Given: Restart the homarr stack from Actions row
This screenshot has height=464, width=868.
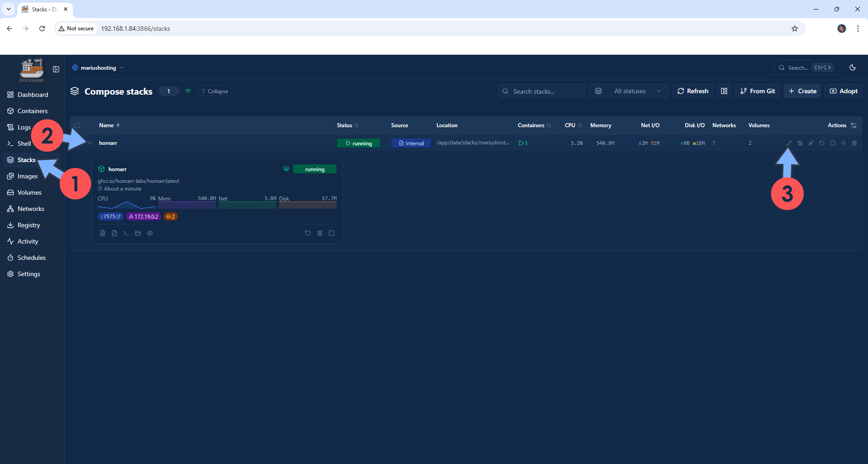Looking at the screenshot, I should (822, 143).
